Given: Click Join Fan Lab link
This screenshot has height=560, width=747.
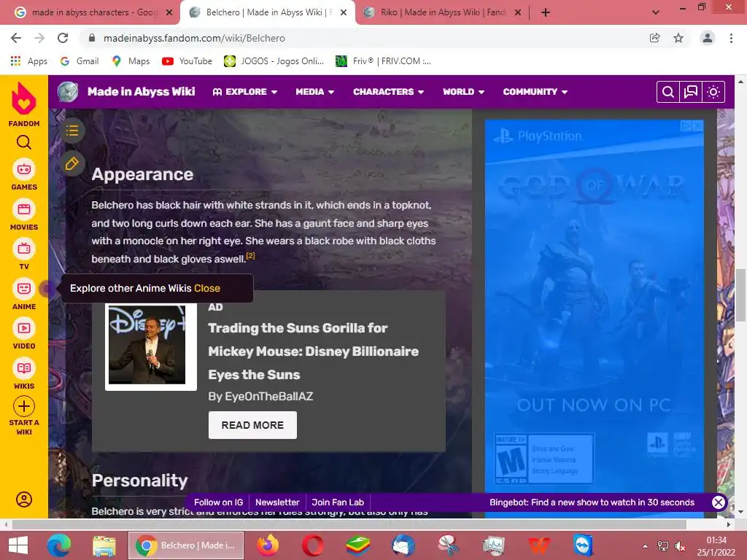Looking at the screenshot, I should pyautogui.click(x=338, y=502).
